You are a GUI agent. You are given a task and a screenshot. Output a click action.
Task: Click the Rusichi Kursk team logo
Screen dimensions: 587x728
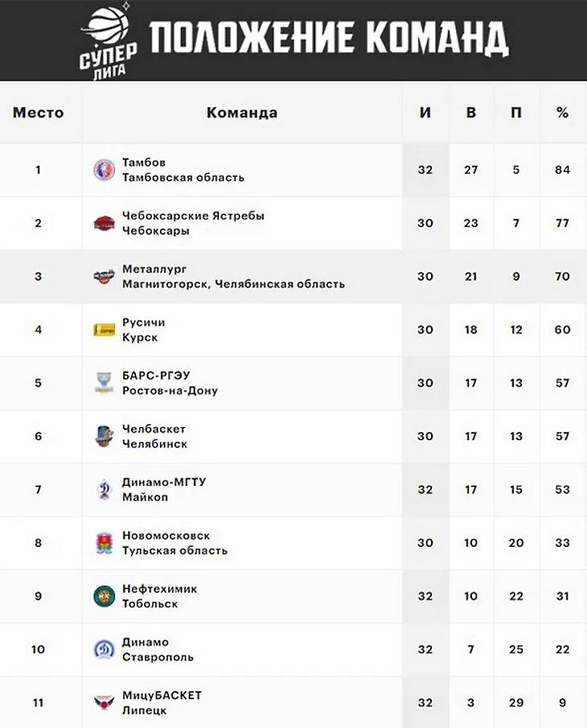104,330
